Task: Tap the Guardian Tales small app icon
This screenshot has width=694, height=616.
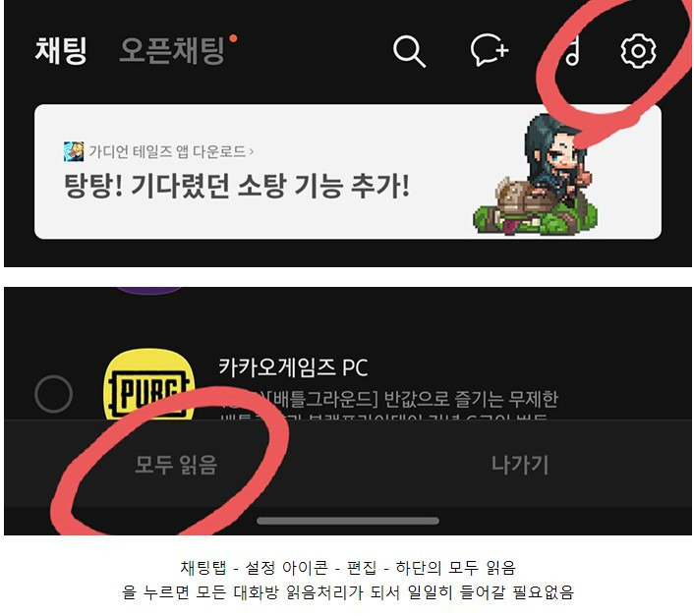Action: click(73, 151)
